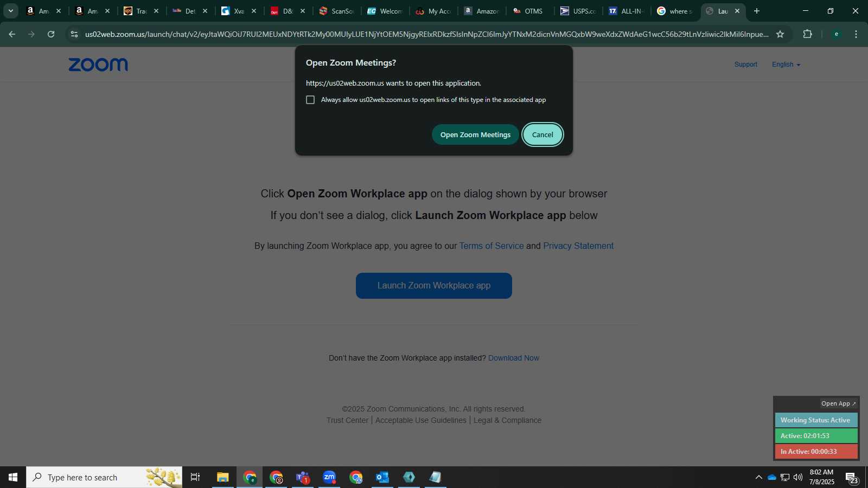Switch to the ALL-IN tracking tab

pyautogui.click(x=627, y=11)
